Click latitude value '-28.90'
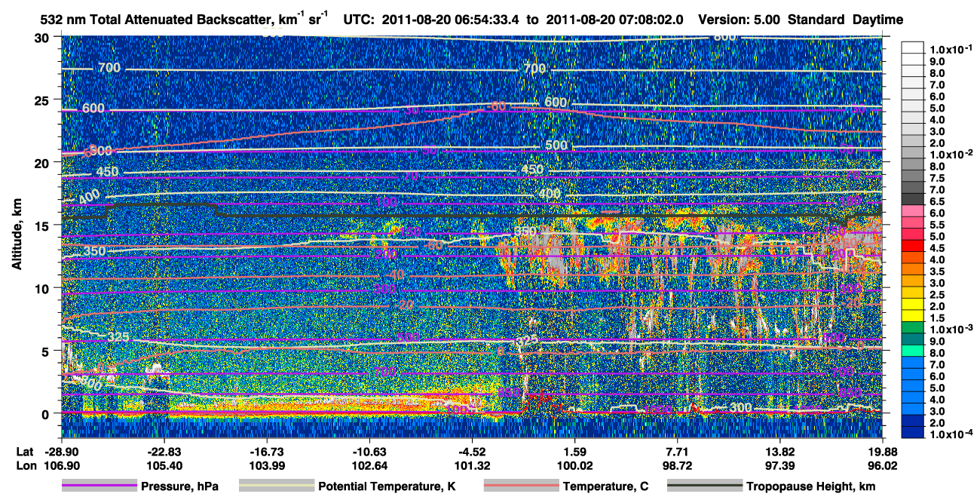The image size is (980, 503). coord(61,451)
